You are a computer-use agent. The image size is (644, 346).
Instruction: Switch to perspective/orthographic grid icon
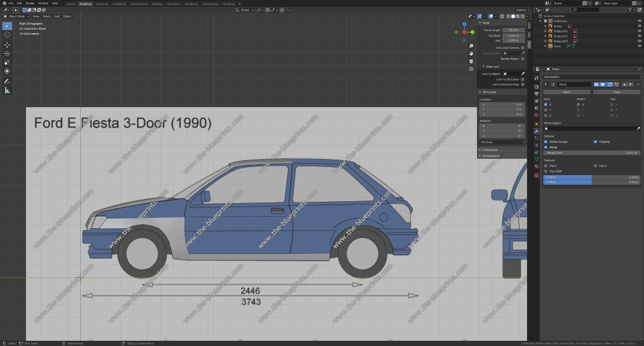[471, 69]
